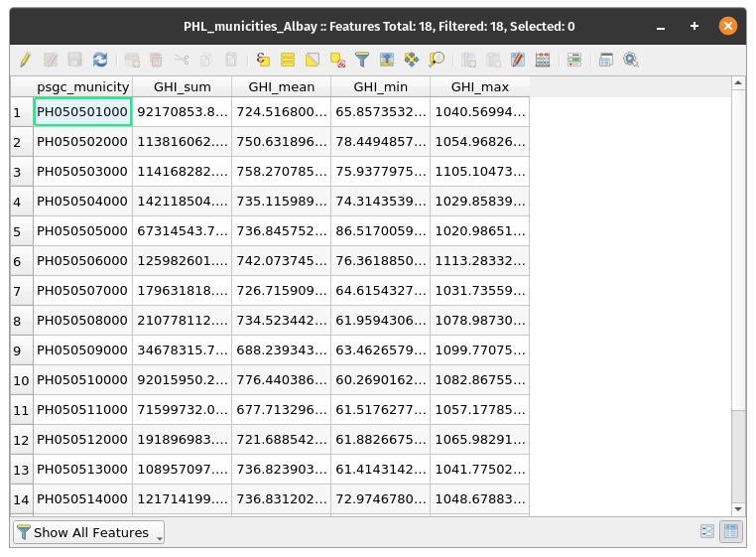Switch to form view
756x557 pixels.
[x=707, y=532]
